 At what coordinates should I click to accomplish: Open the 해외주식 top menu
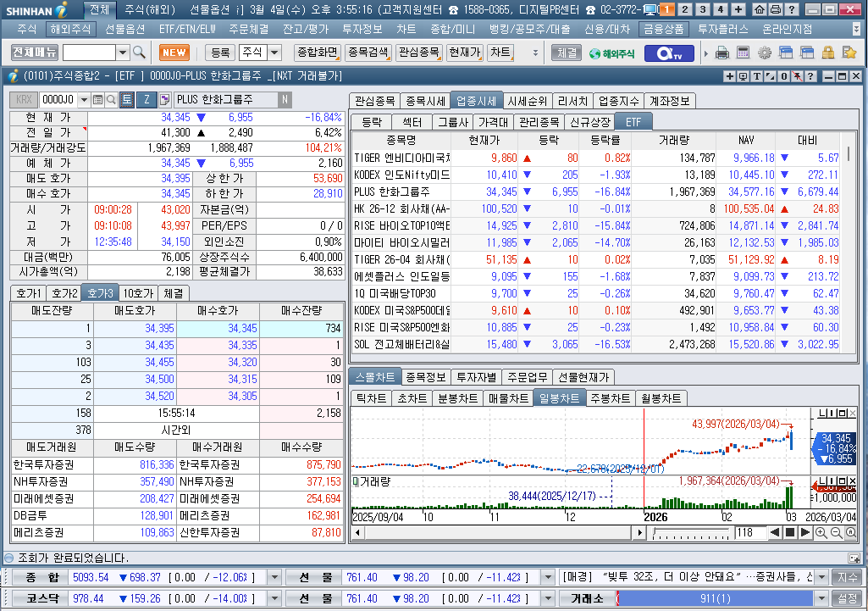click(69, 30)
